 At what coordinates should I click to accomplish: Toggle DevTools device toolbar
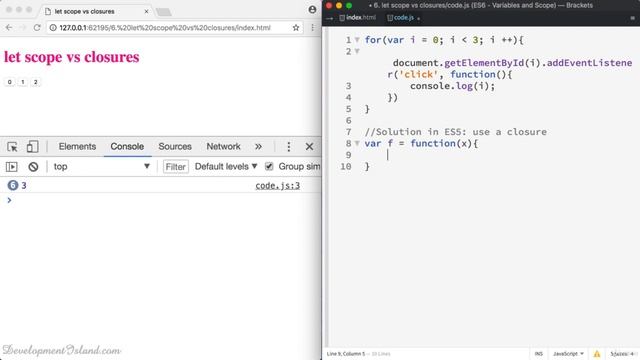click(32, 147)
